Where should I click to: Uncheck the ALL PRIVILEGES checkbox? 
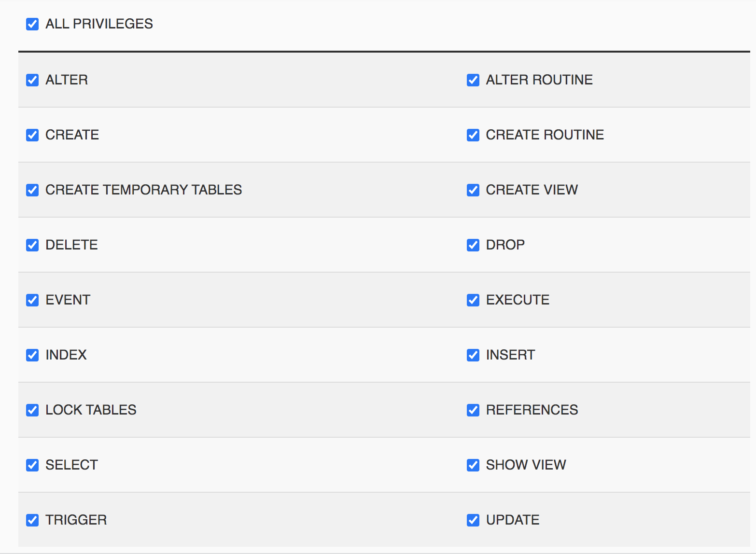tap(32, 24)
